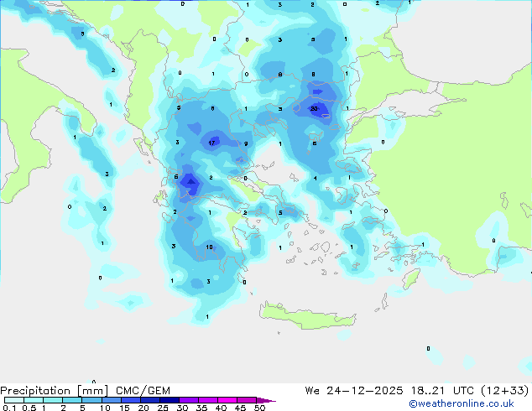Viewport: 532px width, 411px height.
Task: Pick the 5–10 mm legend color swatch
Action: point(91,400)
